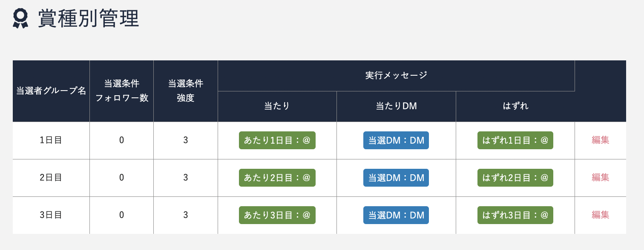Click the はずれ3日目：@ badge
Viewport: 644px width, 250px height.
click(515, 215)
